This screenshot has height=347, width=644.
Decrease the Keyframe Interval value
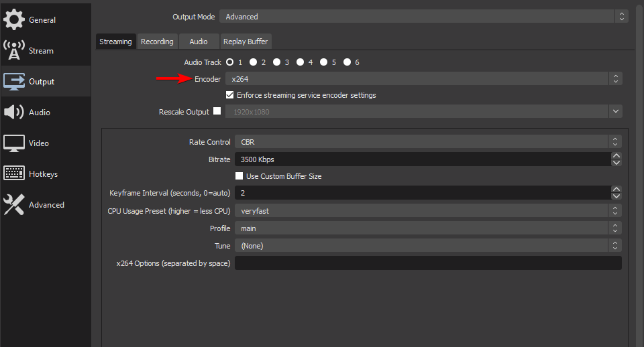click(616, 196)
